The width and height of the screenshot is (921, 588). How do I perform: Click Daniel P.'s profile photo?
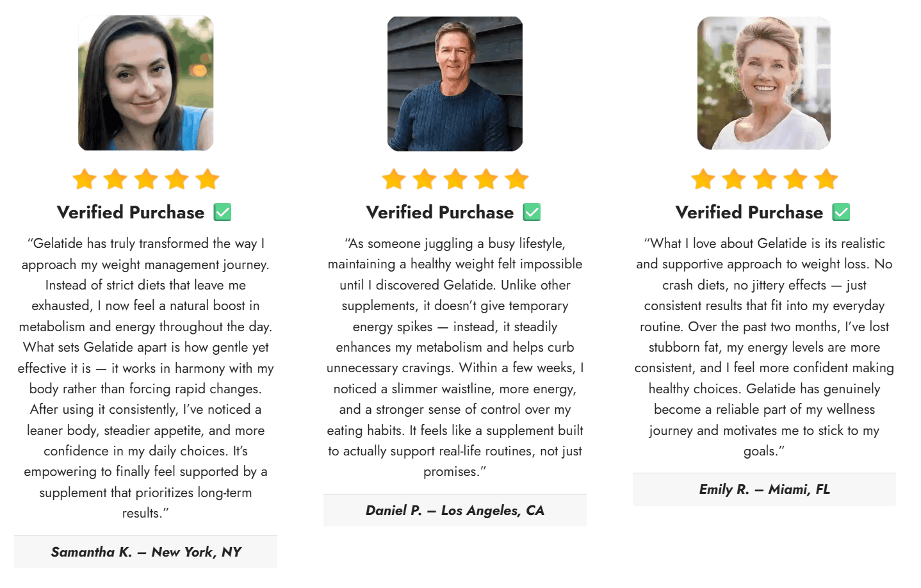coord(455,83)
